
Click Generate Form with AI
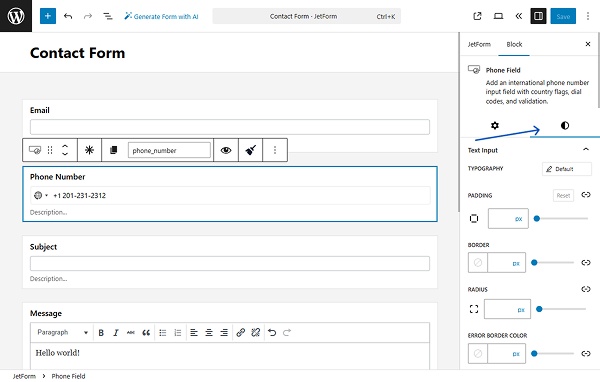161,16
